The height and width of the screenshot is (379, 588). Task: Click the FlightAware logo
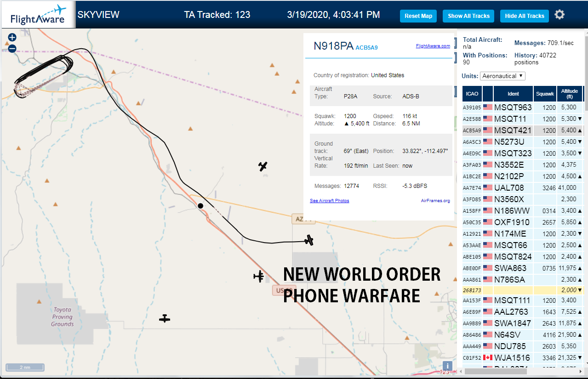tap(38, 15)
